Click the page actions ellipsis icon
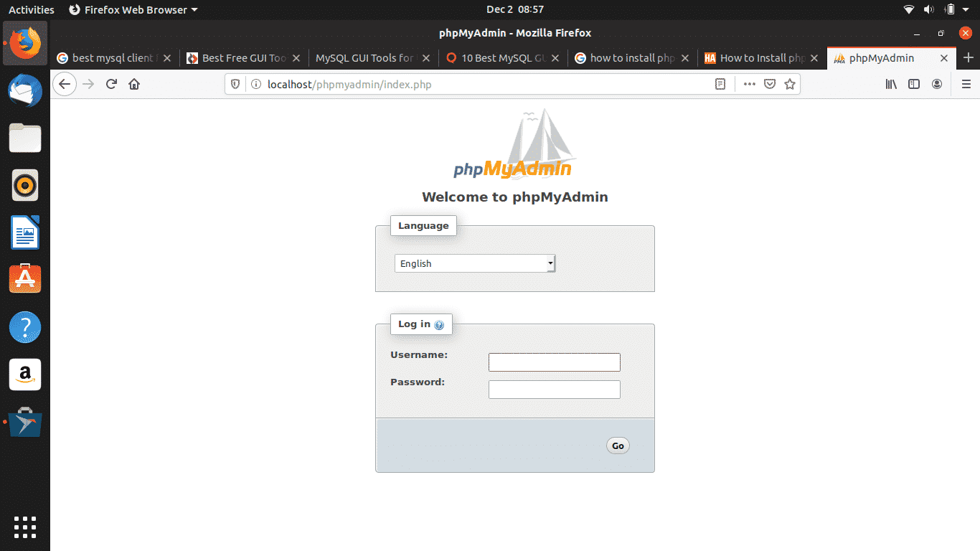 749,84
